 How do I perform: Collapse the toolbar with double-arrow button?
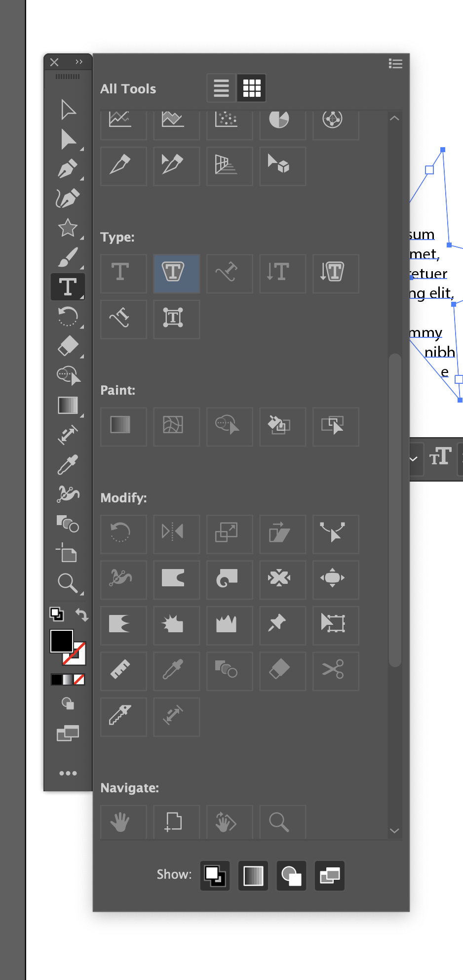79,62
